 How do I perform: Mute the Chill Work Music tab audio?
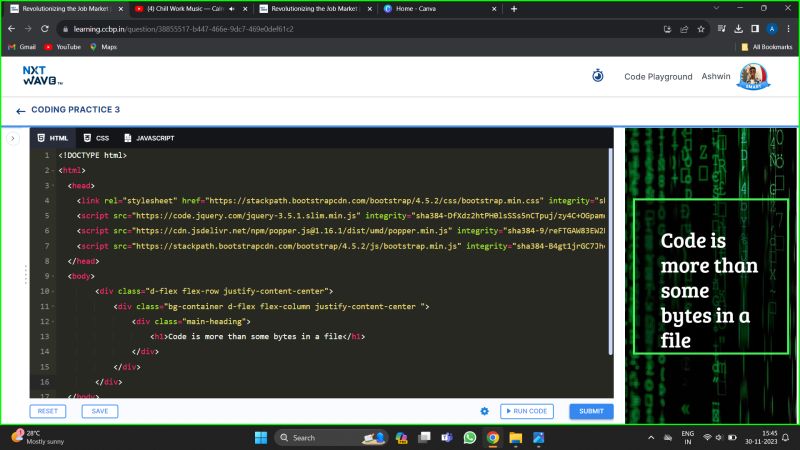coord(232,9)
